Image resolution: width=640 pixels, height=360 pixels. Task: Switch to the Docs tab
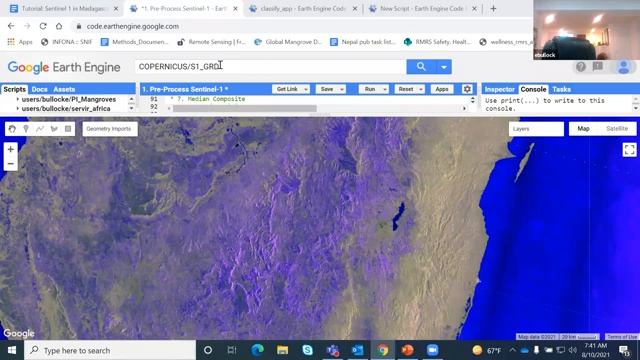[x=39, y=89]
